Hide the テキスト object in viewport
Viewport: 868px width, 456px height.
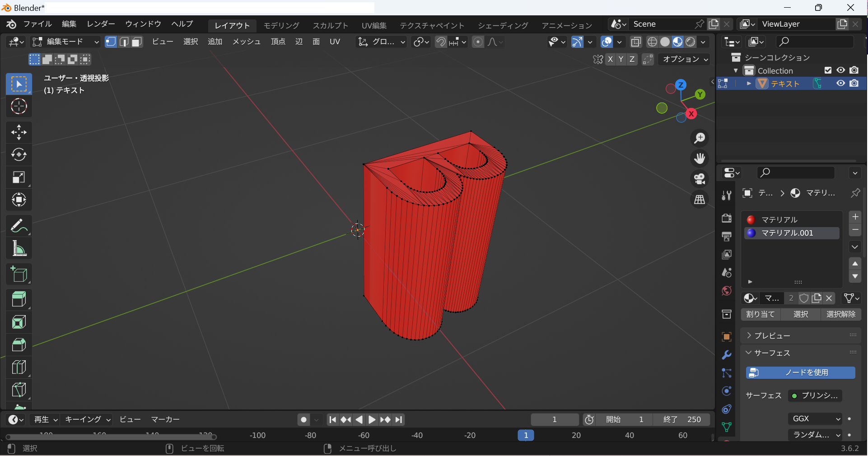840,84
